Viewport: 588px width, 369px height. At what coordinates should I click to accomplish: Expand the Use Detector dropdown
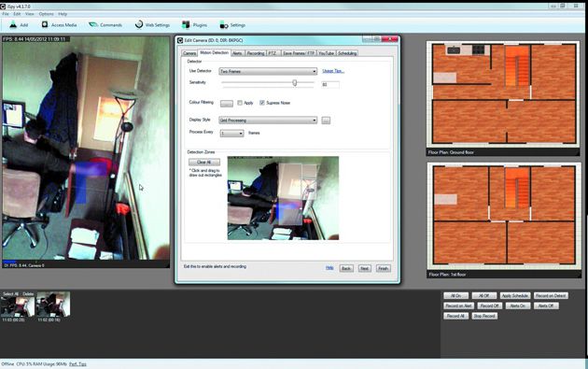(268, 71)
